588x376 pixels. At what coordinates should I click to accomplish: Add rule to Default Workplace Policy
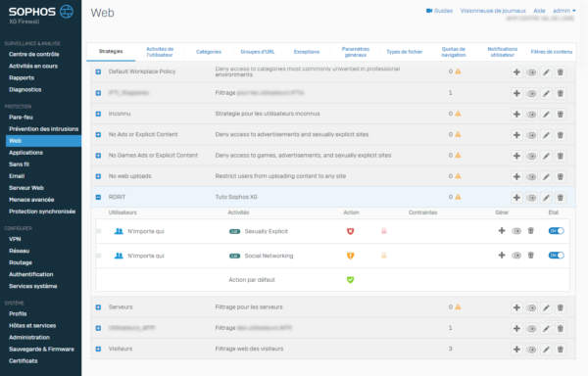(516, 72)
